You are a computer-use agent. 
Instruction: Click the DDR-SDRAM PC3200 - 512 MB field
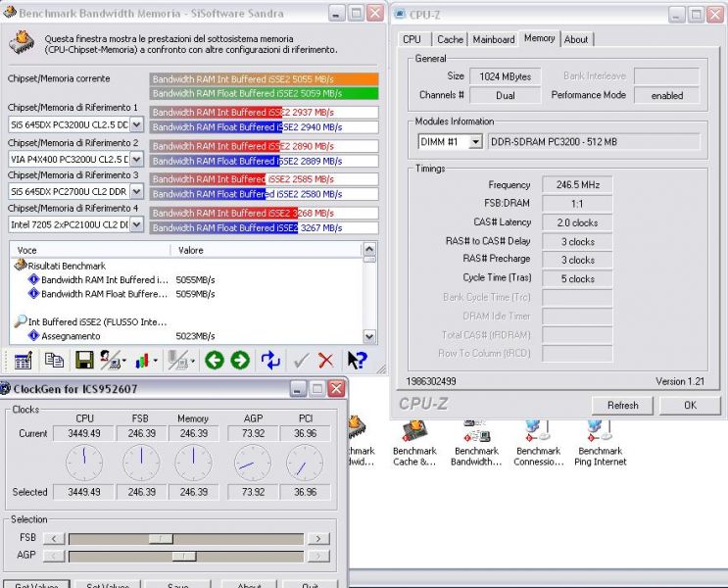(x=594, y=142)
